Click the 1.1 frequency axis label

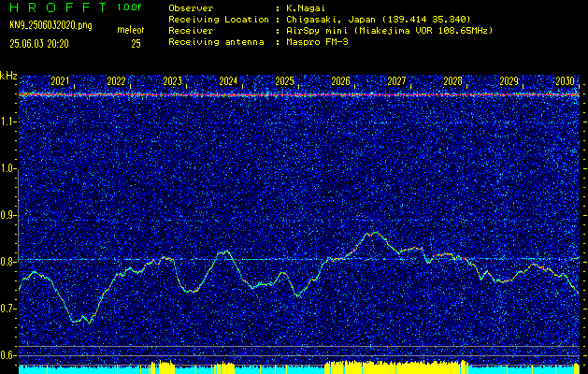(7, 122)
